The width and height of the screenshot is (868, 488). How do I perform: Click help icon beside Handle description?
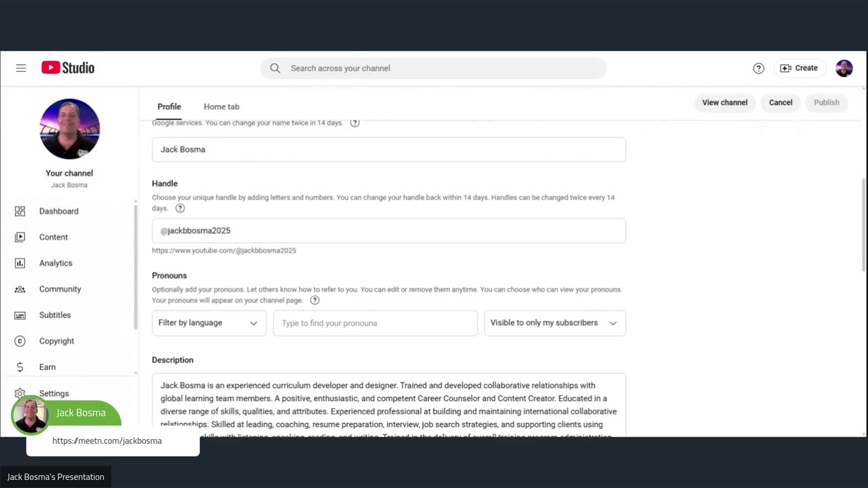[x=180, y=208]
